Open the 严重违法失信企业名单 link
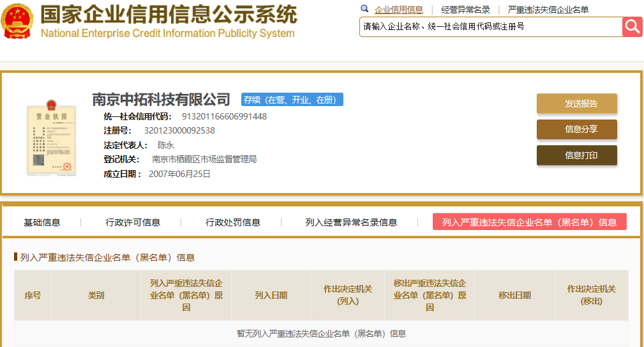Viewport: 644px width, 347px height. 548,10
